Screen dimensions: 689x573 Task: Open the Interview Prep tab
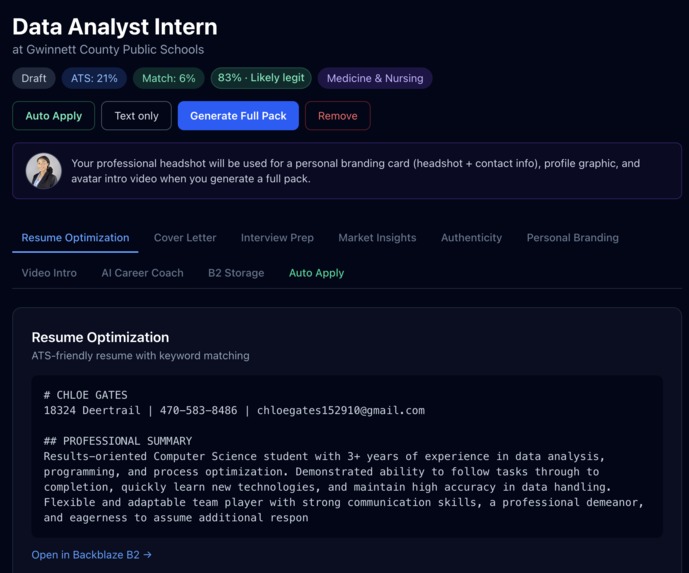pos(277,238)
